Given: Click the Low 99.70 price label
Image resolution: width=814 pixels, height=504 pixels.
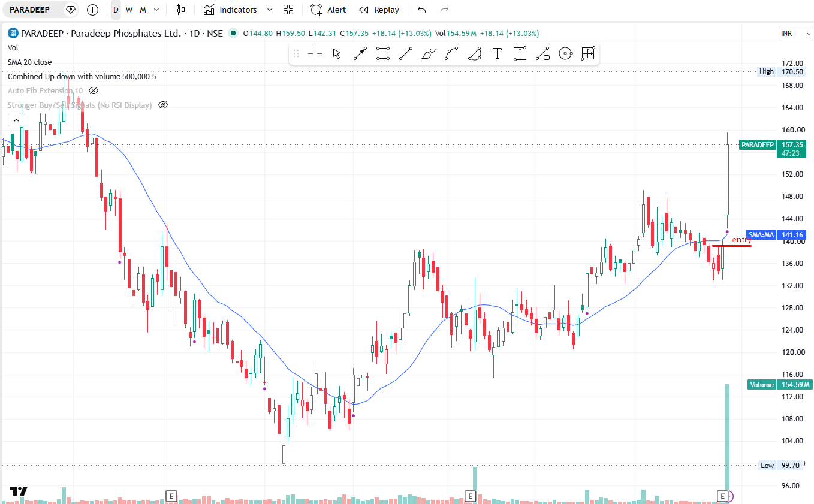Looking at the screenshot, I should pyautogui.click(x=780, y=466).
